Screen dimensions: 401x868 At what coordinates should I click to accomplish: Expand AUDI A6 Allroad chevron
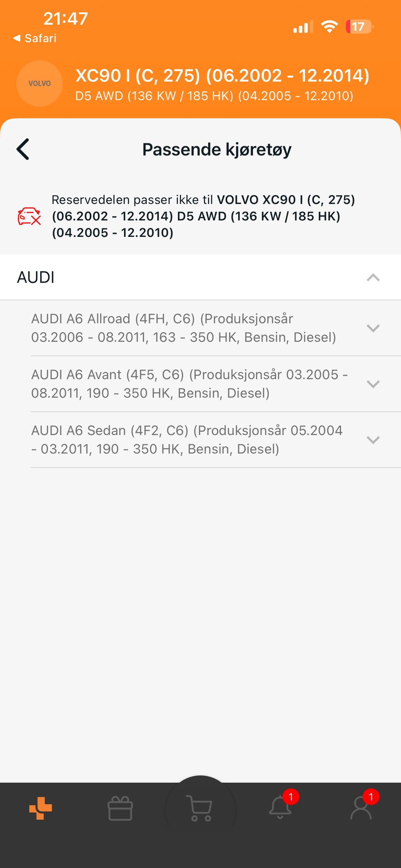373,328
